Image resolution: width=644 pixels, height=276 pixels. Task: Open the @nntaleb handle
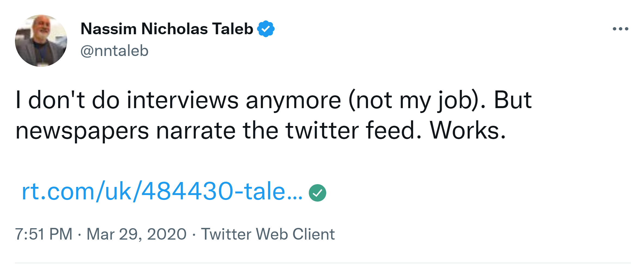[114, 51]
